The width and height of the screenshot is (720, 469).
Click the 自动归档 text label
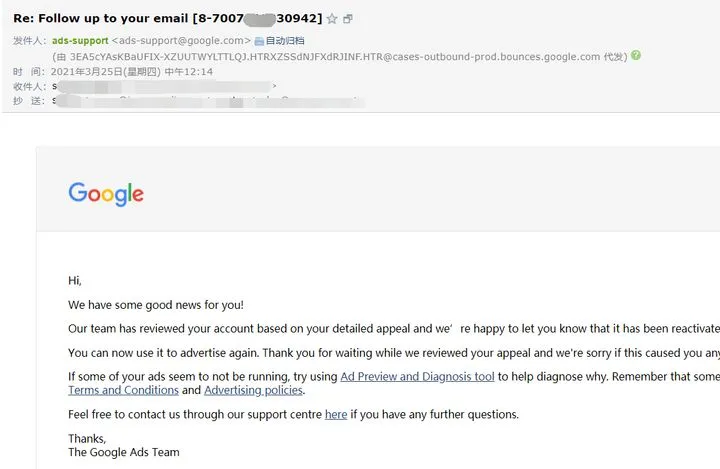[285, 40]
